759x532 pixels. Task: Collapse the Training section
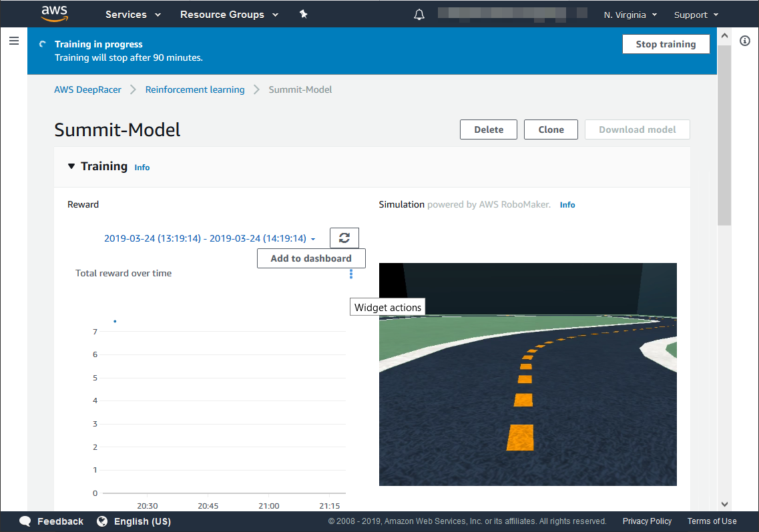[72, 167]
